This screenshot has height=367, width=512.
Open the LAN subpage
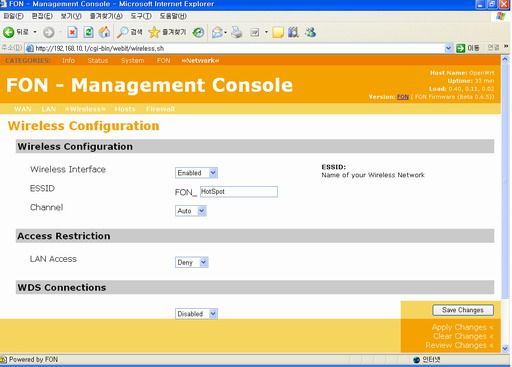pos(49,109)
